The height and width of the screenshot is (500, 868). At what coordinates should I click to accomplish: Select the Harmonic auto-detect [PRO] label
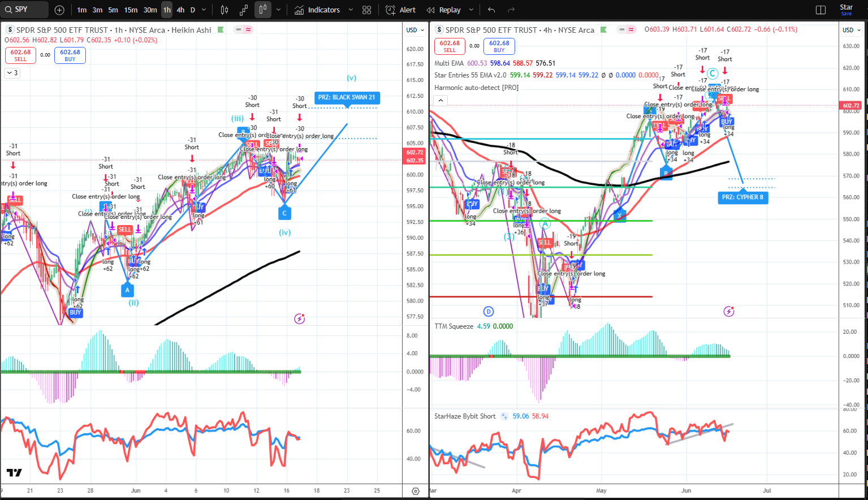click(x=476, y=88)
